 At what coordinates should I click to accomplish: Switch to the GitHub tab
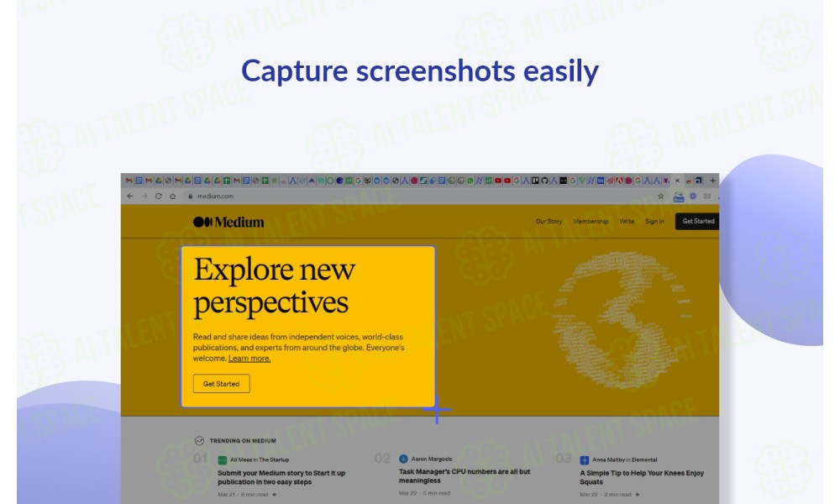[x=544, y=181]
